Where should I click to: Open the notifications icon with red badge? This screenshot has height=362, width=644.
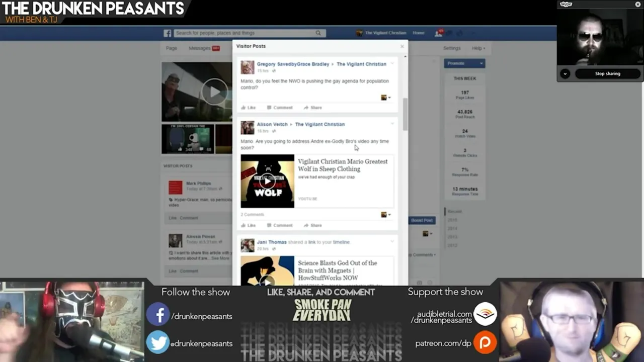(438, 33)
